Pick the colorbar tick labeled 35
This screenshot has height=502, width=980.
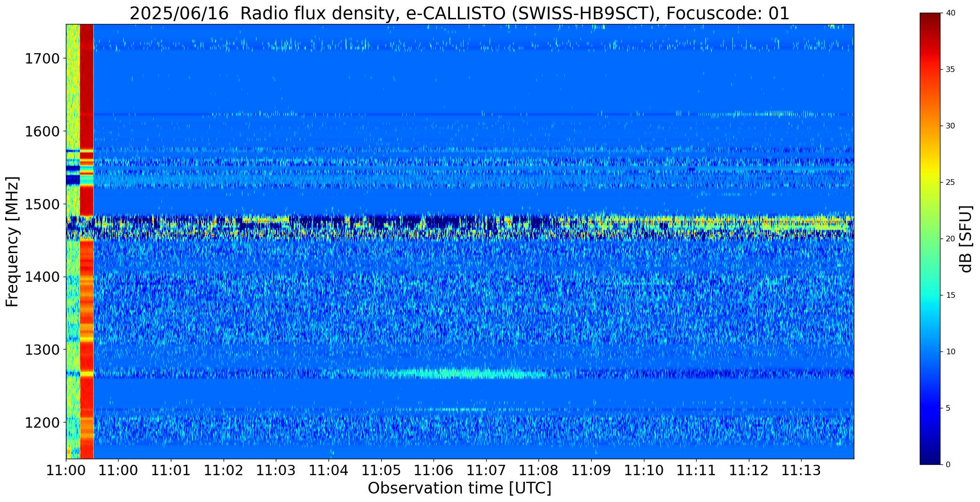click(x=950, y=70)
